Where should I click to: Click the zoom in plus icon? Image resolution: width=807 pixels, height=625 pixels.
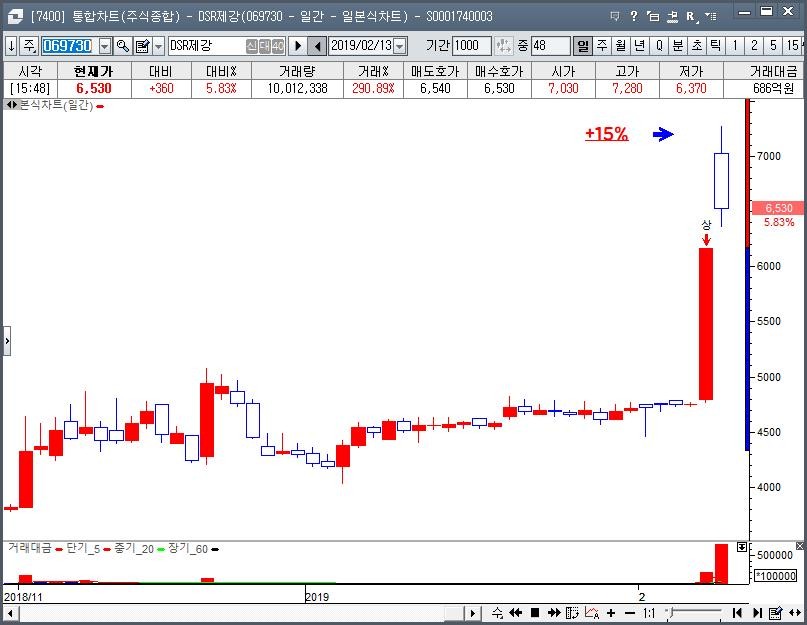tap(611, 613)
